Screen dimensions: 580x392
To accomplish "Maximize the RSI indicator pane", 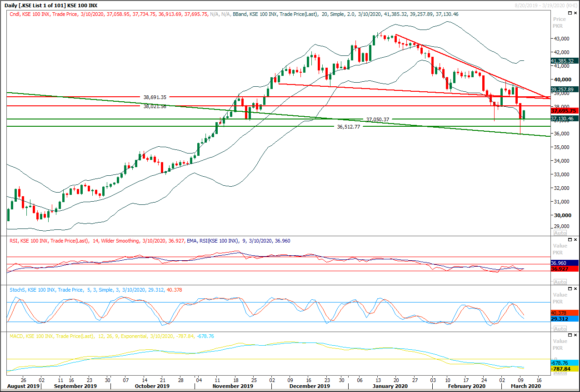I will click(570, 239).
